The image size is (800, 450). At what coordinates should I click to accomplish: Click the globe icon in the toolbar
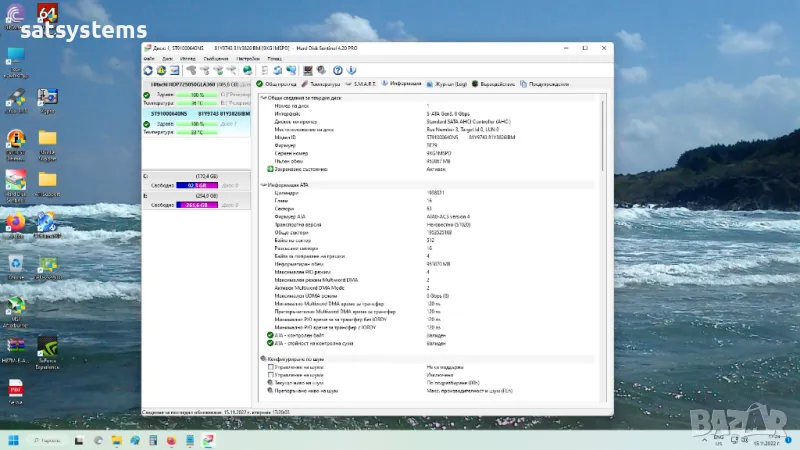(247, 70)
